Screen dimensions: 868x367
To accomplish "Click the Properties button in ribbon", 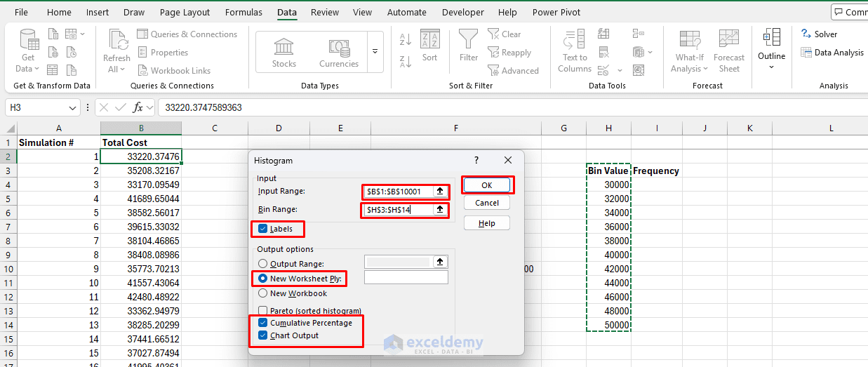I will click(163, 52).
